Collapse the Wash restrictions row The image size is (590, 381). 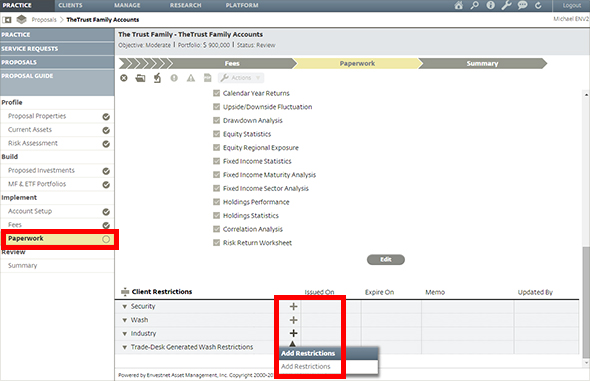click(125, 320)
